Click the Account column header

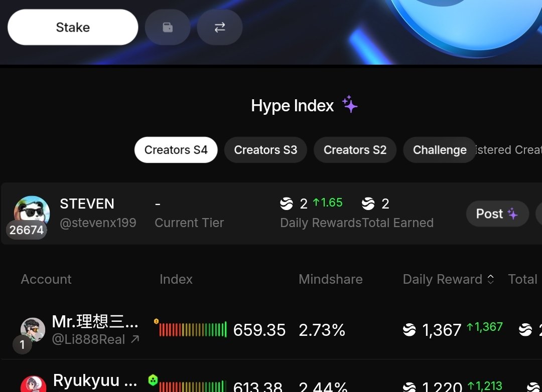point(46,279)
